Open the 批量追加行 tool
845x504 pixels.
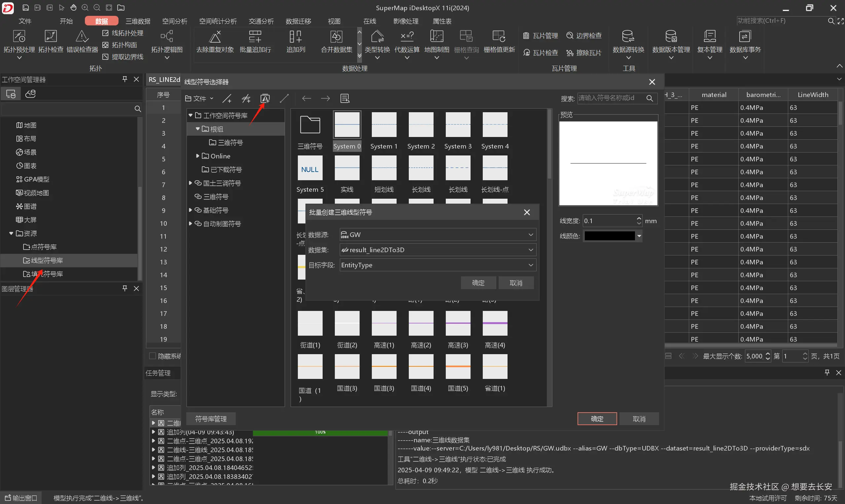click(255, 42)
